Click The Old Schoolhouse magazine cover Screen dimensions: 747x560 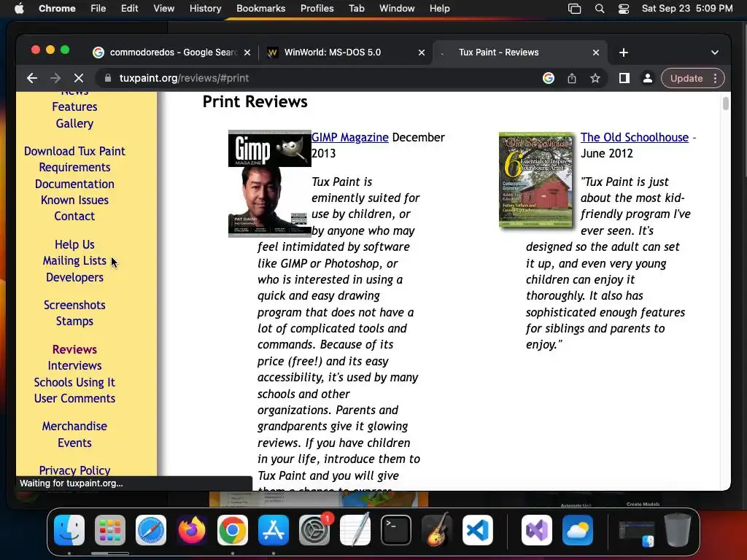tap(536, 180)
